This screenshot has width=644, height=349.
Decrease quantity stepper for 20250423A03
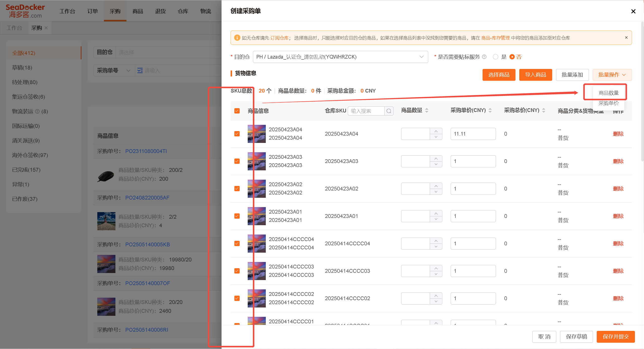point(436,164)
